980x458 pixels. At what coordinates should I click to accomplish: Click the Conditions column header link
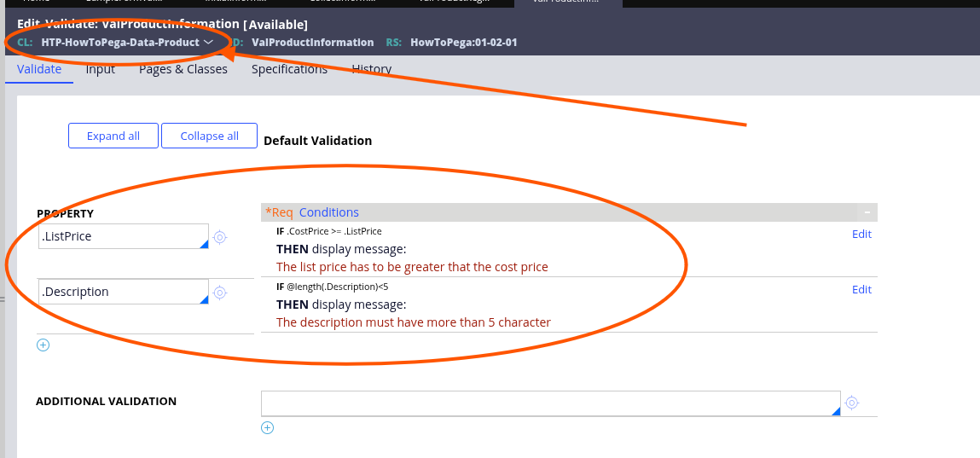(328, 212)
